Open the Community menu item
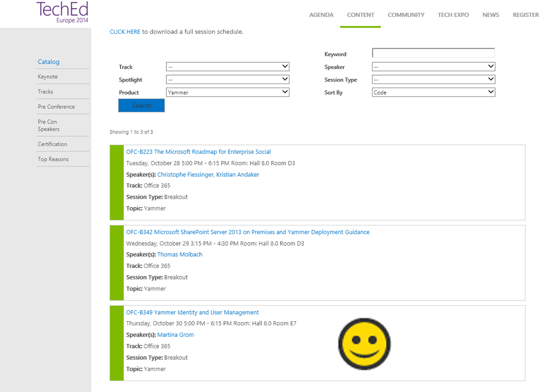The height and width of the screenshot is (392, 541). [406, 15]
